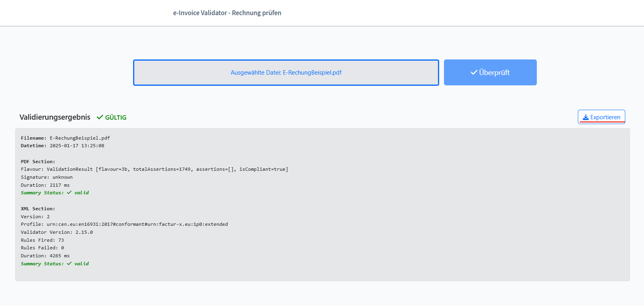Click the Validierungsergebnis heading
This screenshot has width=644, height=306.
[55, 117]
